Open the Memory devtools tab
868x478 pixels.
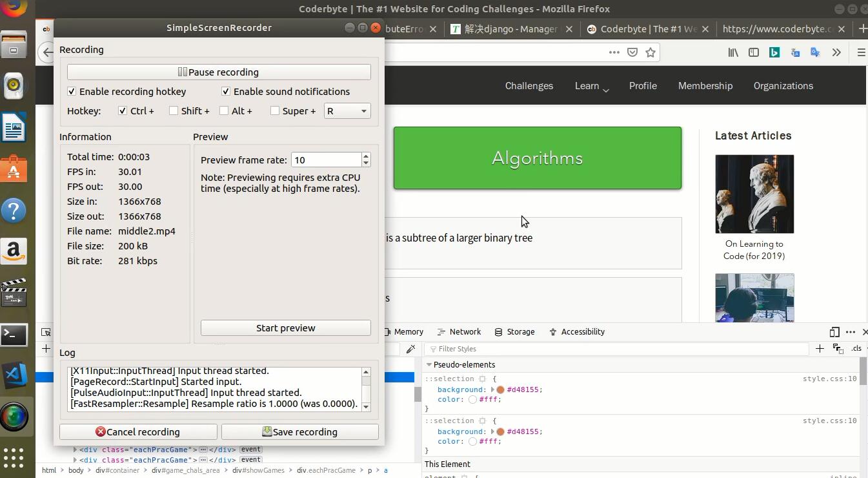pyautogui.click(x=403, y=332)
